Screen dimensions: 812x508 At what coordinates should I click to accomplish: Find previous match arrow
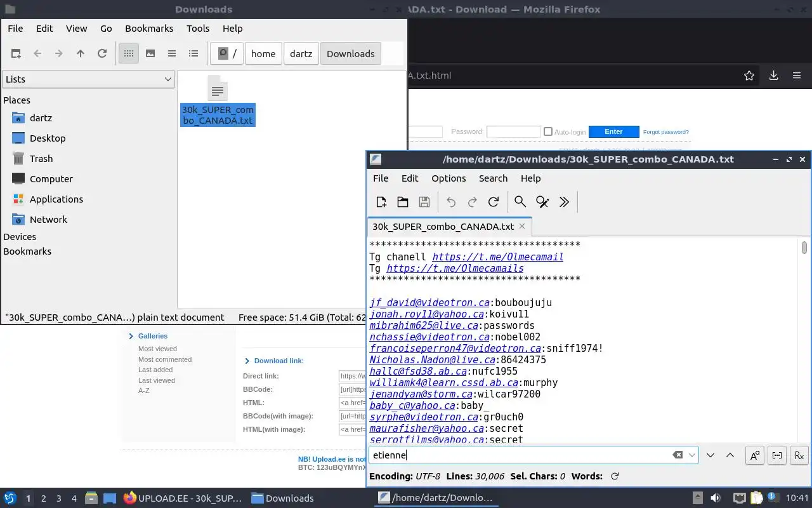pyautogui.click(x=730, y=455)
